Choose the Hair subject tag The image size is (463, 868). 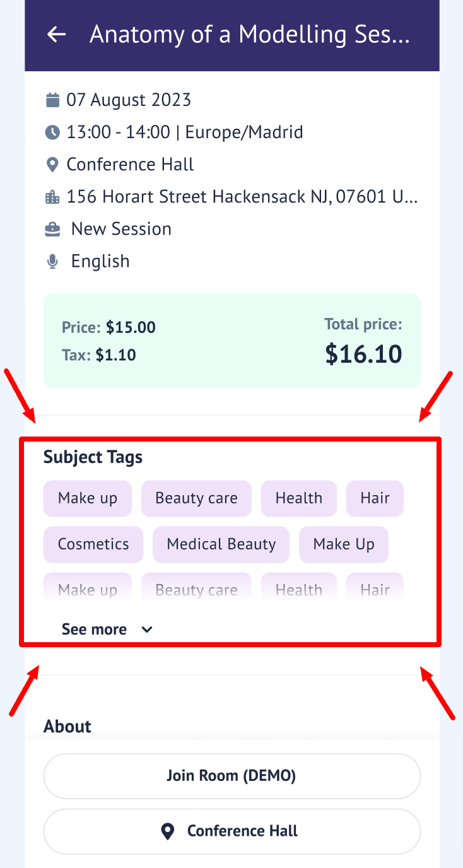tap(375, 498)
